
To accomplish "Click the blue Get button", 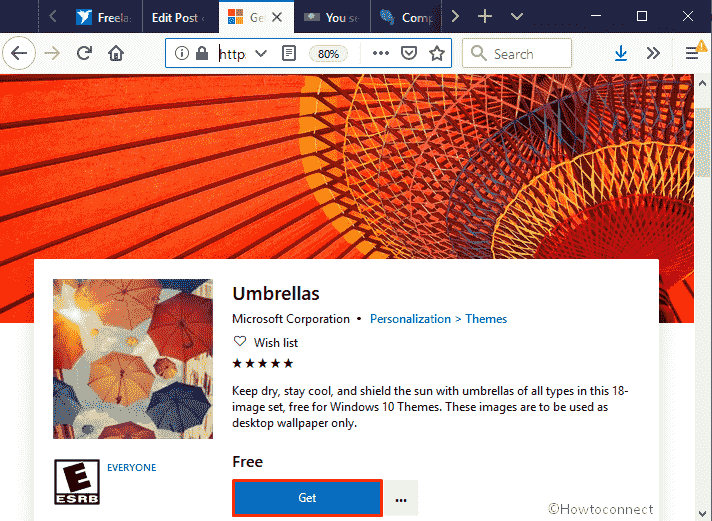I will tap(307, 498).
